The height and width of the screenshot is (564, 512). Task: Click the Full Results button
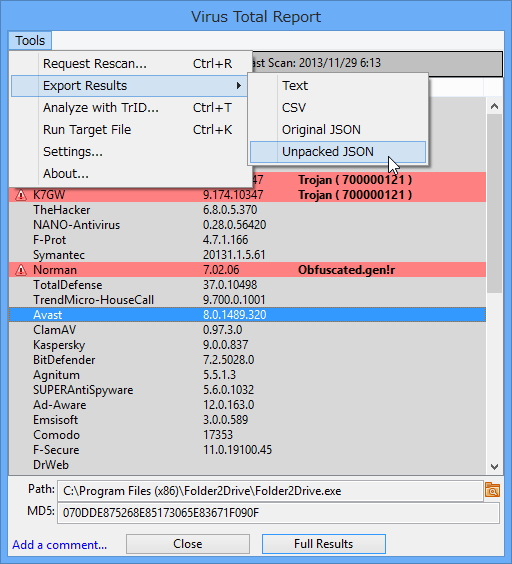pyautogui.click(x=323, y=544)
